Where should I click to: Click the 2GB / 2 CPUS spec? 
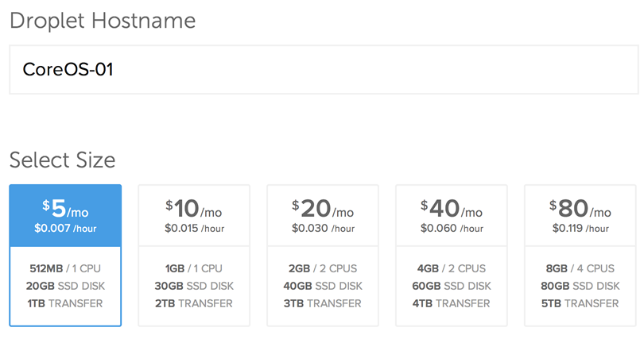click(x=323, y=268)
